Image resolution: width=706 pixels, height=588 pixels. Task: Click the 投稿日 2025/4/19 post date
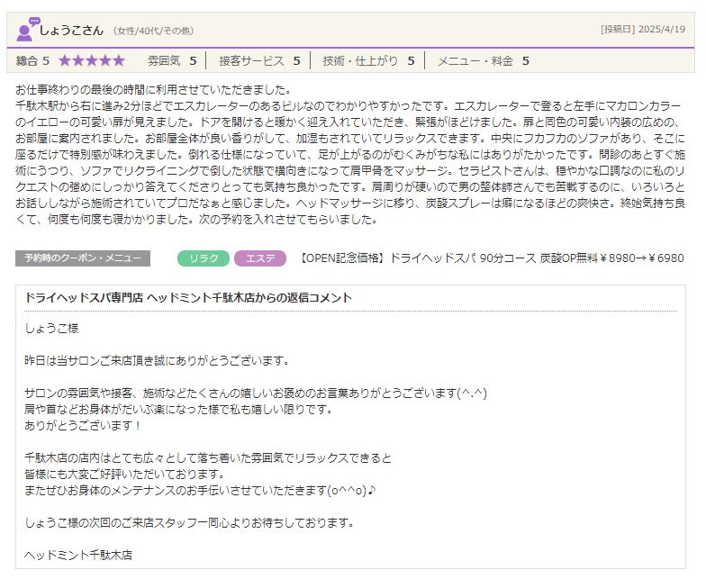(642, 30)
